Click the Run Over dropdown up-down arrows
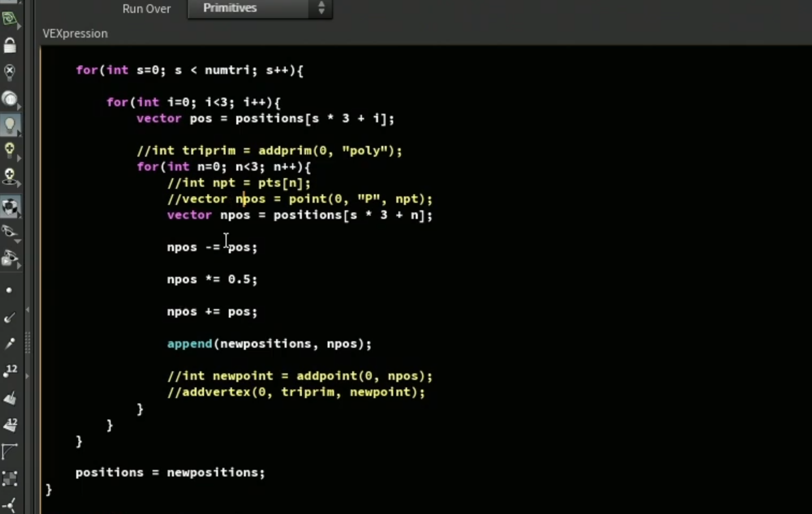The height and width of the screenshot is (514, 812). click(x=321, y=8)
